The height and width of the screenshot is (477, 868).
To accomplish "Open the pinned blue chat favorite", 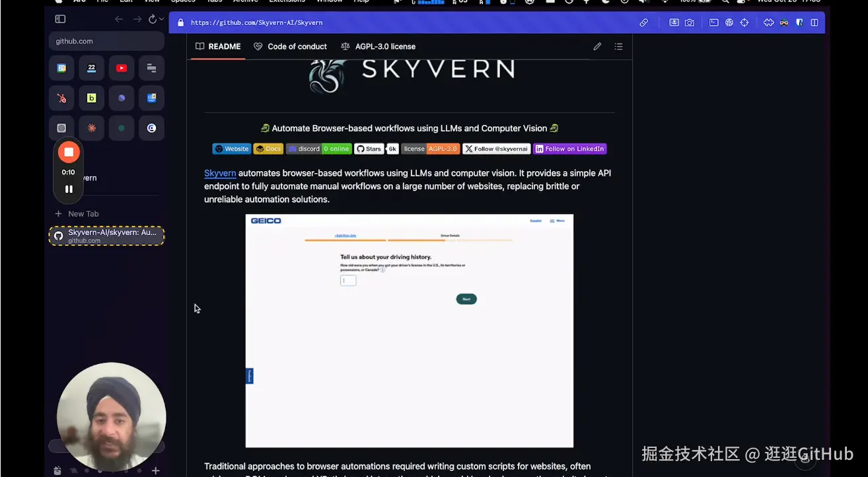I will pos(152,98).
